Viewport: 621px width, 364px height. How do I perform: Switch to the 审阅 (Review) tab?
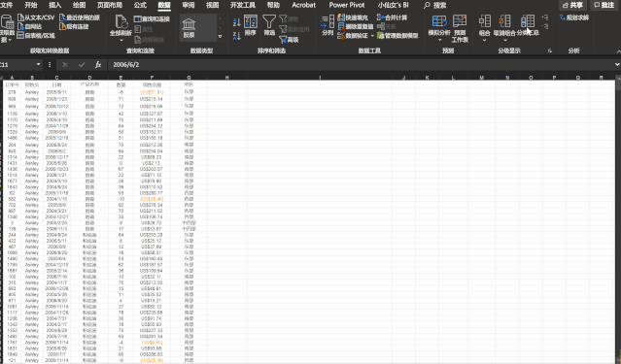(x=189, y=5)
